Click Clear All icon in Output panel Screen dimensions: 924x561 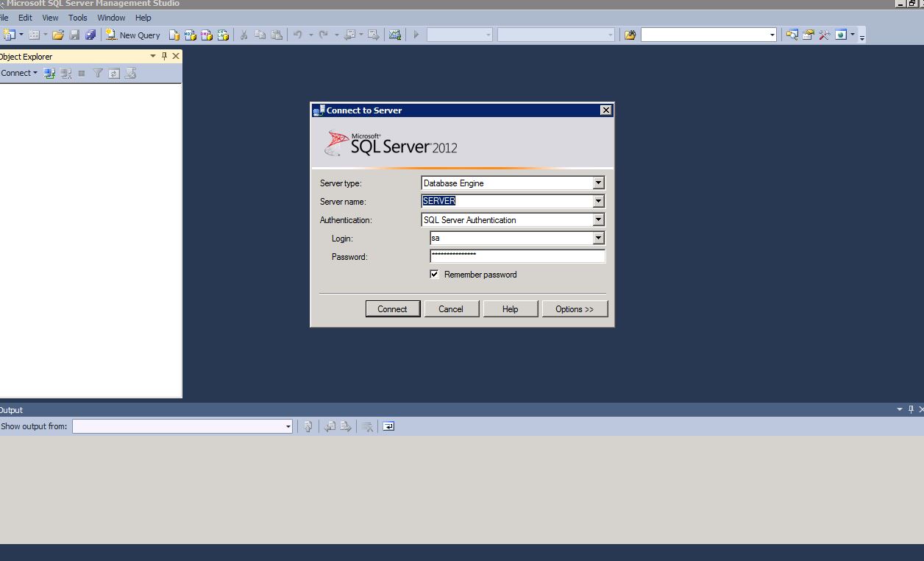(367, 426)
